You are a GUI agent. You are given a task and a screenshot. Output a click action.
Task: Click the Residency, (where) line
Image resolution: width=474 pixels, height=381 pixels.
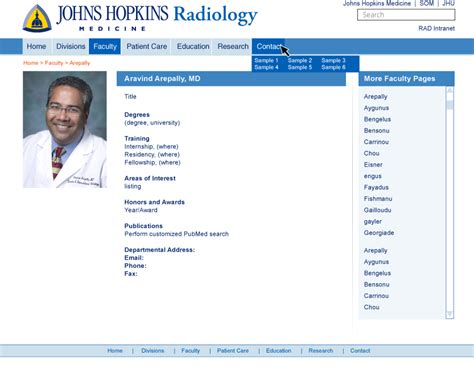[152, 154]
